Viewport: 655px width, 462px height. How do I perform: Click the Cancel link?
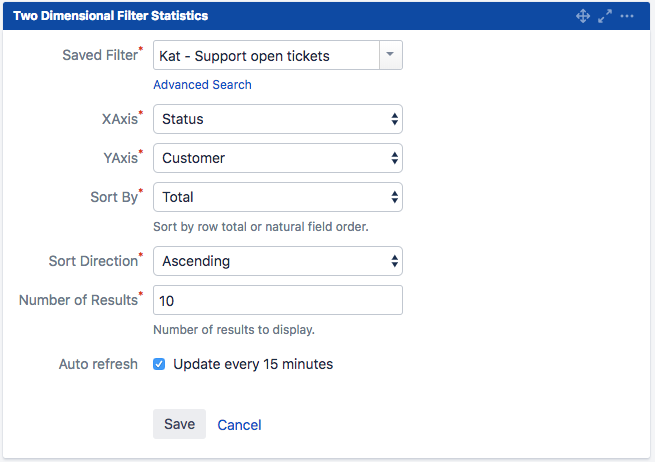pyautogui.click(x=239, y=425)
